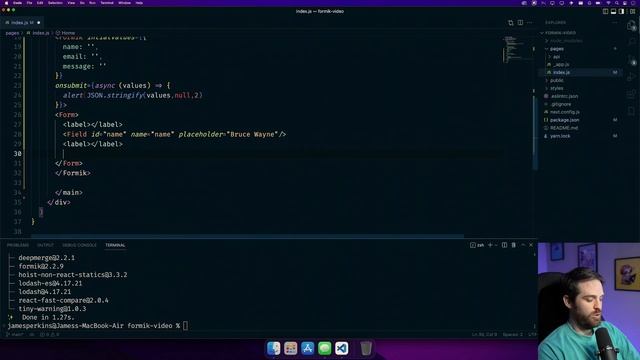
Task: Open Explorer panel More Actions ellipsis
Action: [x=615, y=23]
